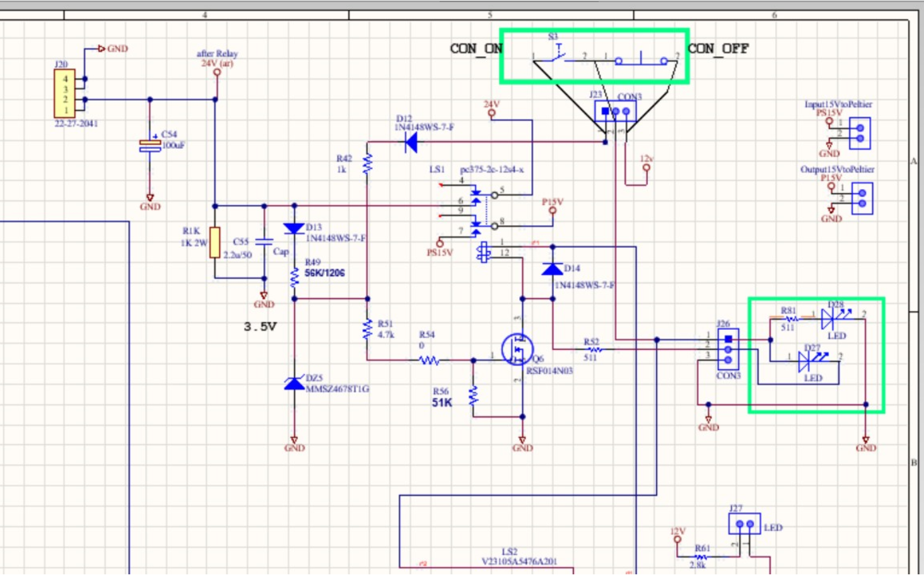Click the P15V test point beside relay LS1
This screenshot has width=924, height=579.
553,212
